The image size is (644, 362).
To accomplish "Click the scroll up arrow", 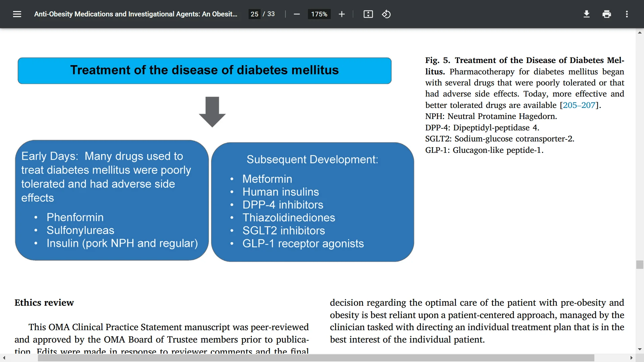I will 640,33.
